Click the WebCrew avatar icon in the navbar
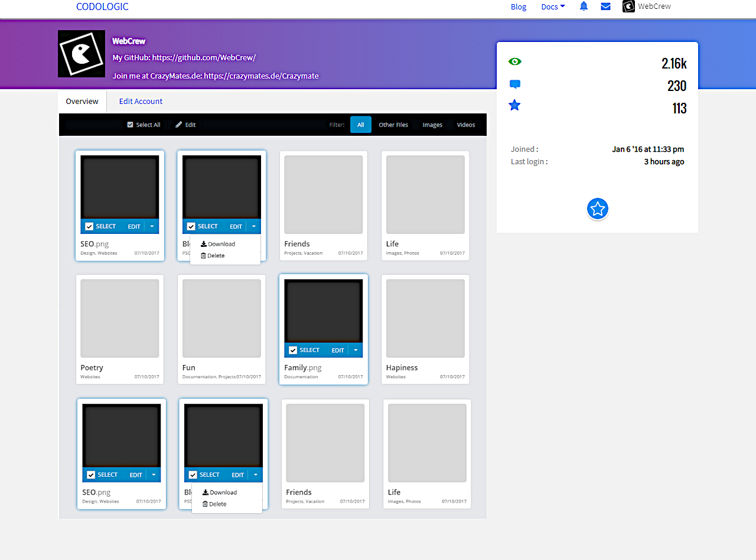 (628, 6)
